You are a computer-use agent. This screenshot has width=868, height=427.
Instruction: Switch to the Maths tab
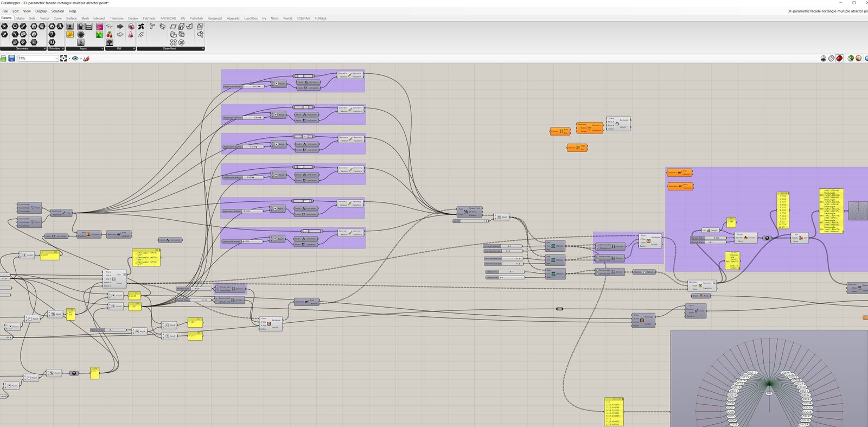20,18
